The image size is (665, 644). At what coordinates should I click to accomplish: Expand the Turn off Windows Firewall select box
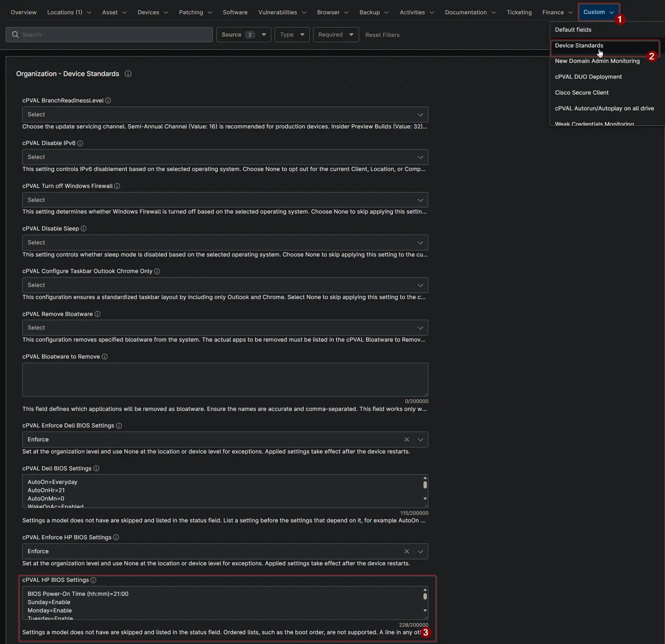pos(225,200)
